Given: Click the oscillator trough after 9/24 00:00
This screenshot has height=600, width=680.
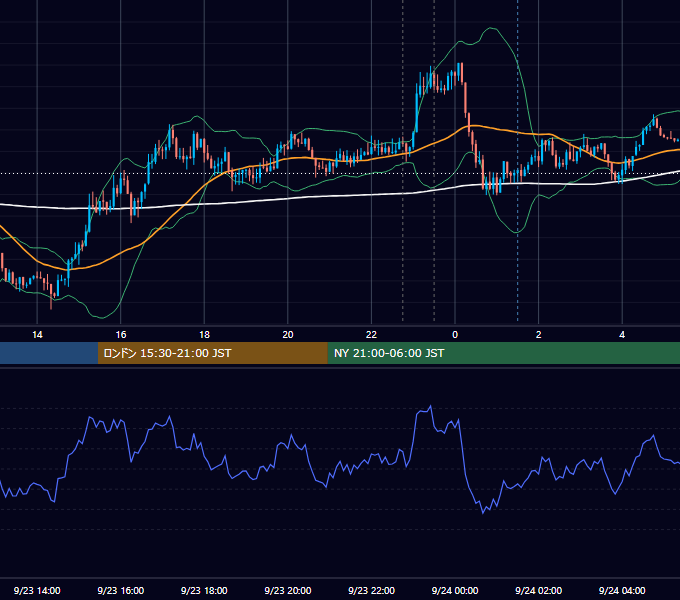Looking at the screenshot, I should pos(483,513).
